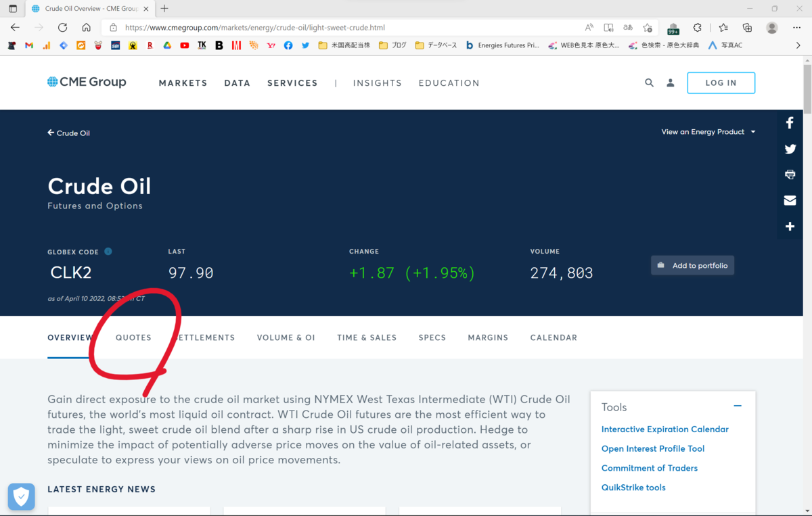Open the SBI bookmark icon
812x516 pixels.
116,45
